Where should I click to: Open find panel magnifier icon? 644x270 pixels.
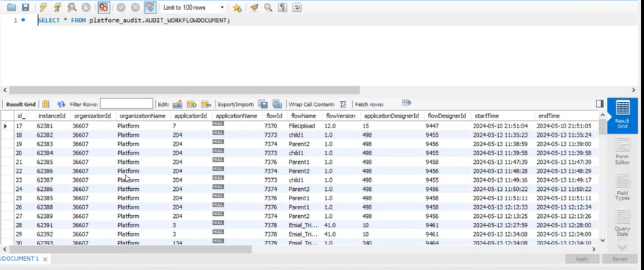click(268, 7)
